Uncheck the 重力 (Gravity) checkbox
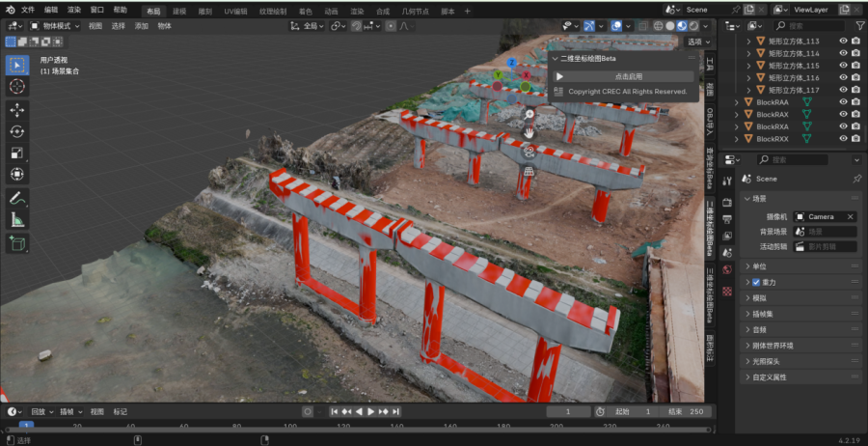 tap(756, 282)
